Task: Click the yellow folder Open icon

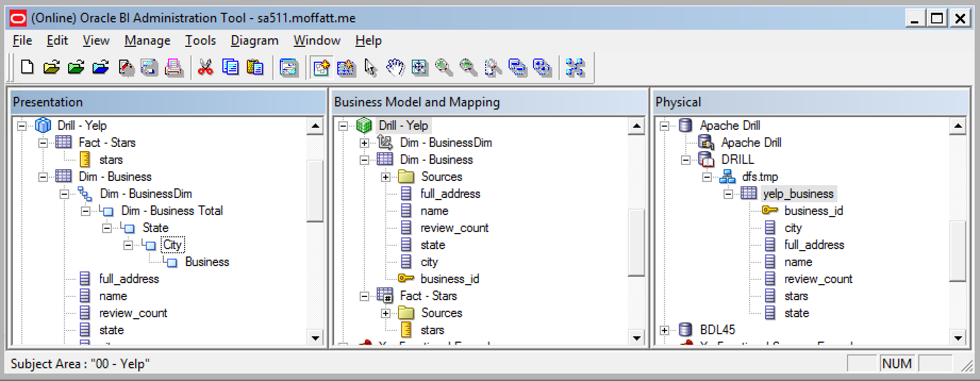Action: 52,67
